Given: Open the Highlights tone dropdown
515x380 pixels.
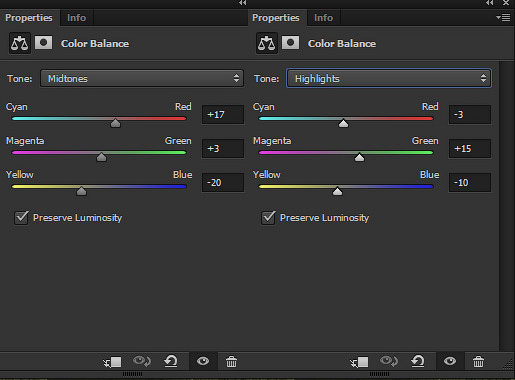Looking at the screenshot, I should coord(389,78).
